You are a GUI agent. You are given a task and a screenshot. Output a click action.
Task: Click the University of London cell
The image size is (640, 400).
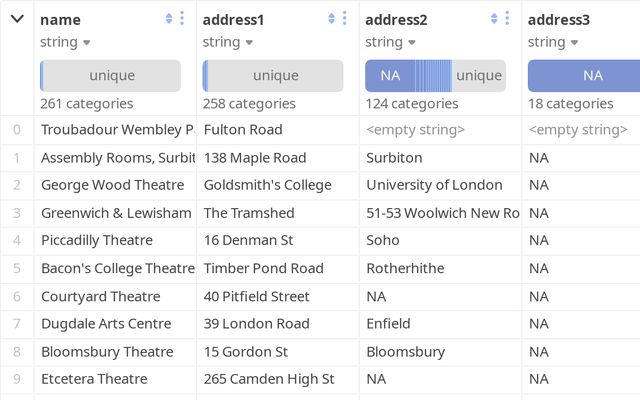click(434, 185)
